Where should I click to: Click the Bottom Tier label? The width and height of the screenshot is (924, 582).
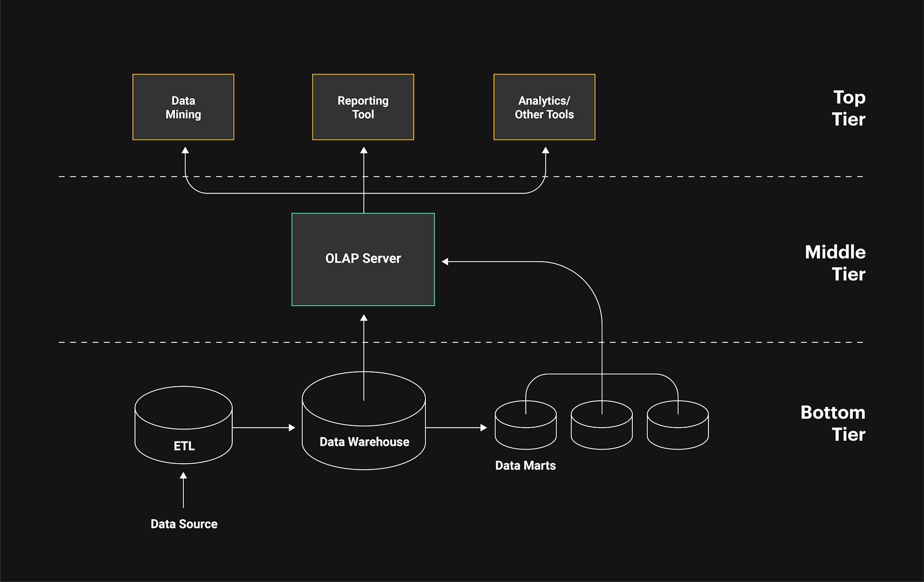click(833, 423)
